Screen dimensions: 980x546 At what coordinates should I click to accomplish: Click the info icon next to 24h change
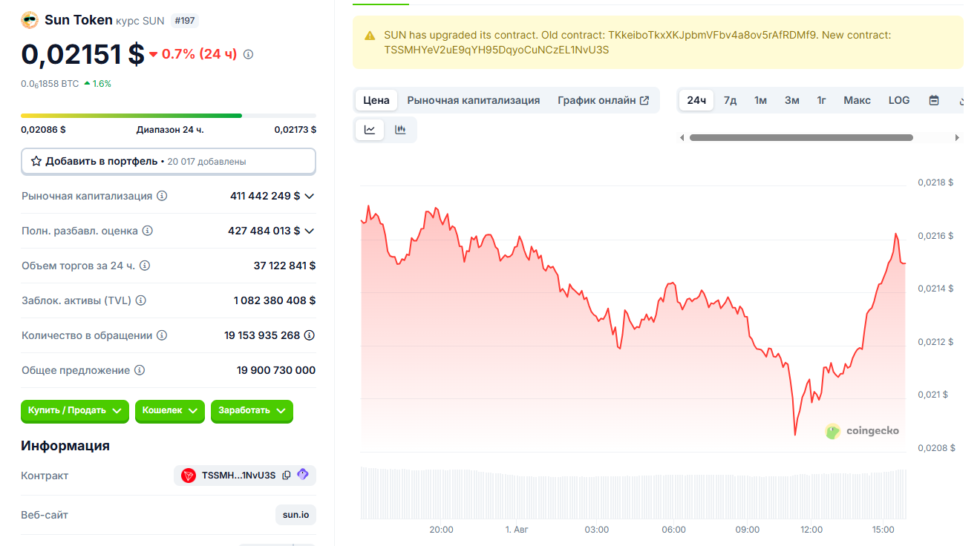248,54
